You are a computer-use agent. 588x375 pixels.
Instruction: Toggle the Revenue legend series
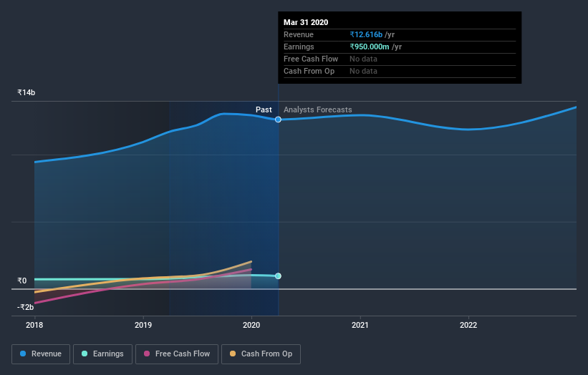click(41, 354)
